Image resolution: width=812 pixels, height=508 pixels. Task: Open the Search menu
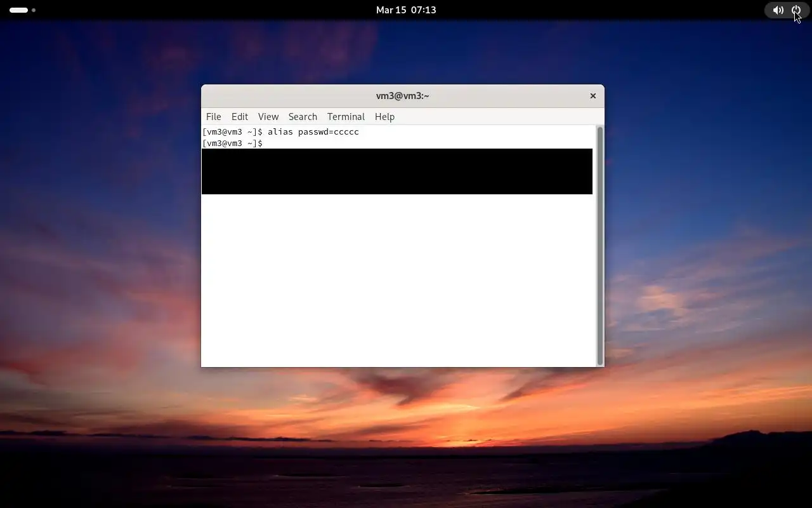tap(303, 117)
